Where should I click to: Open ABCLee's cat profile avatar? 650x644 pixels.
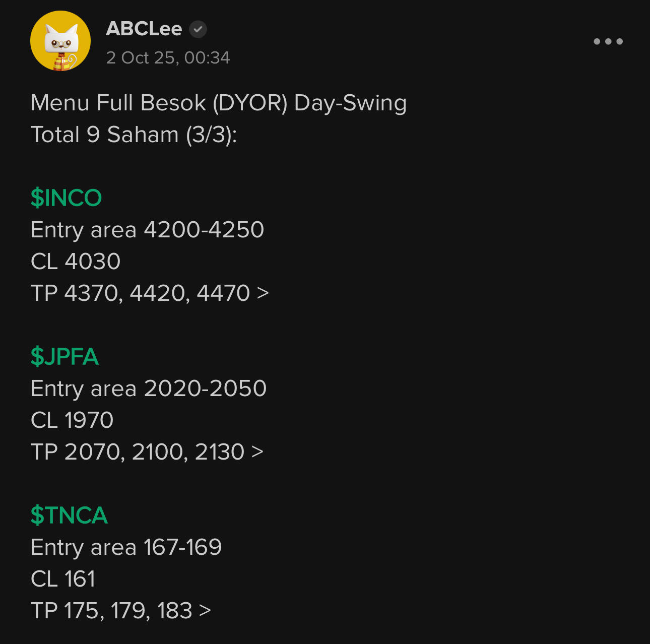pos(60,41)
